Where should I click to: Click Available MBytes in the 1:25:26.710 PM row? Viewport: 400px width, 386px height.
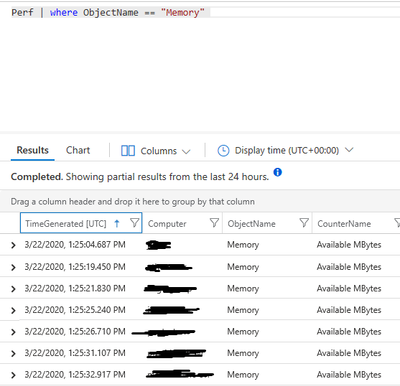click(x=349, y=332)
